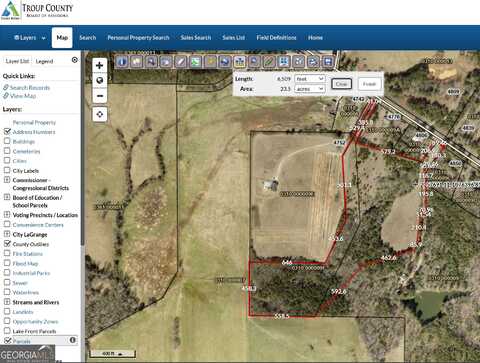Click the map scale bar control
Viewport: 480px width, 363px height.
coord(113,353)
